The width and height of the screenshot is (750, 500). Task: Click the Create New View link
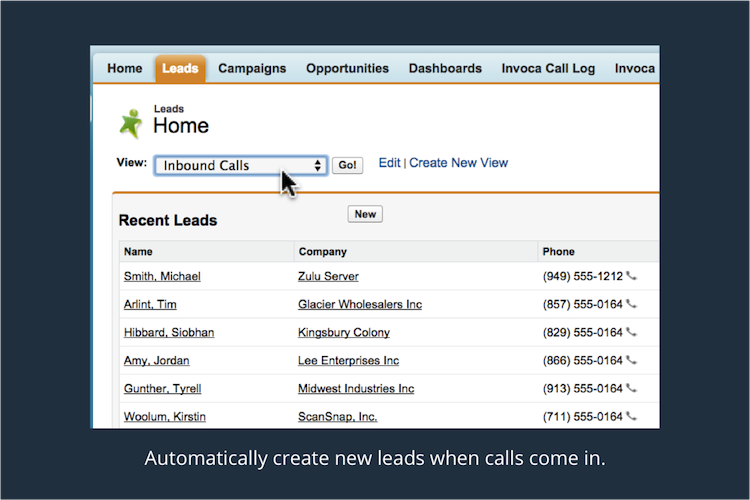(x=458, y=163)
